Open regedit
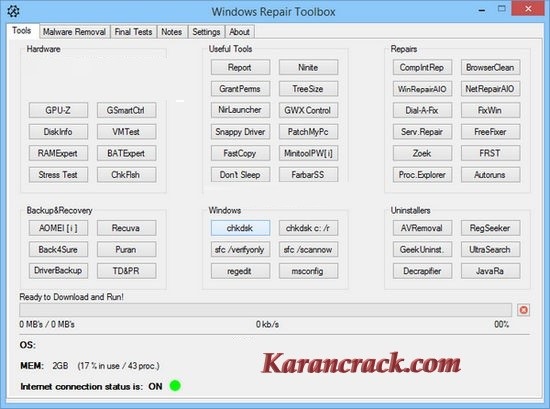This screenshot has width=550, height=409. (x=240, y=271)
